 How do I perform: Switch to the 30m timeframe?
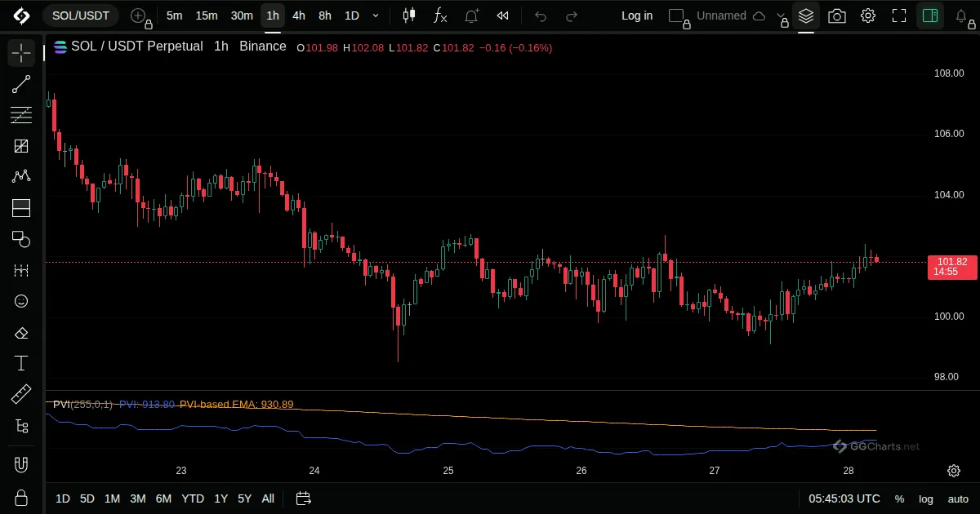pos(242,16)
